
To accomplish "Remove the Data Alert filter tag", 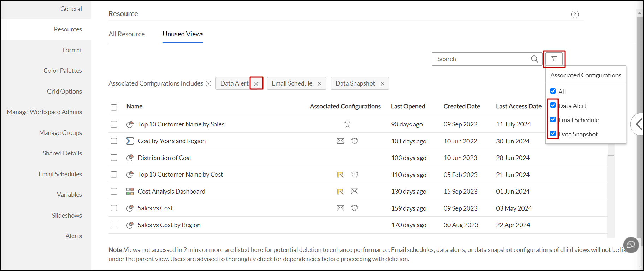I will (x=256, y=84).
